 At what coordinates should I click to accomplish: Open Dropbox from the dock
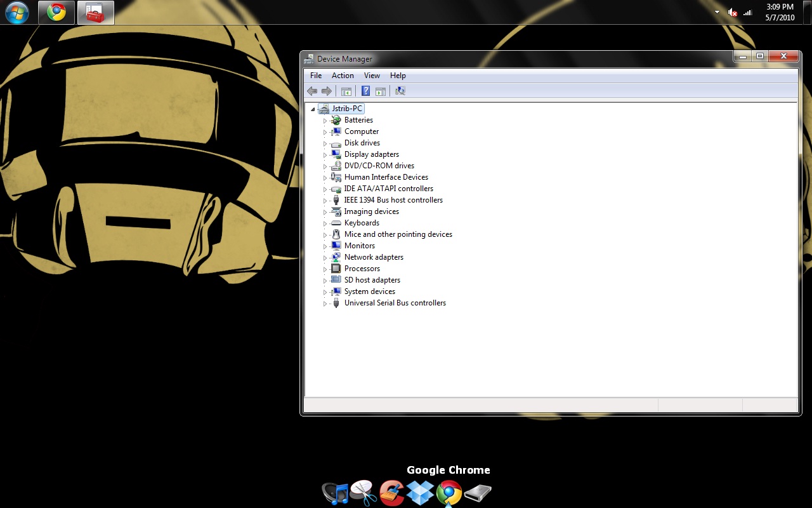(x=420, y=493)
